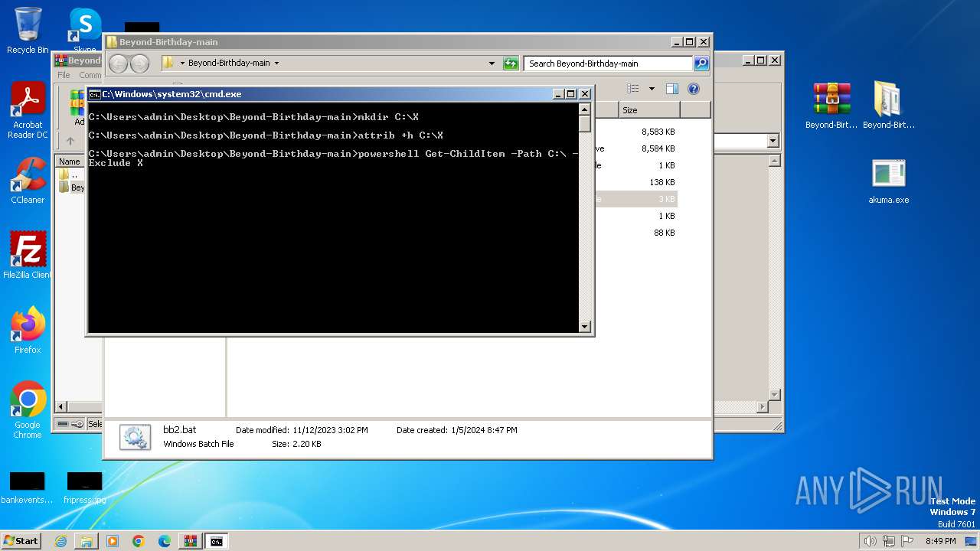Click the Search Beyond-Birthday-main field

(609, 64)
